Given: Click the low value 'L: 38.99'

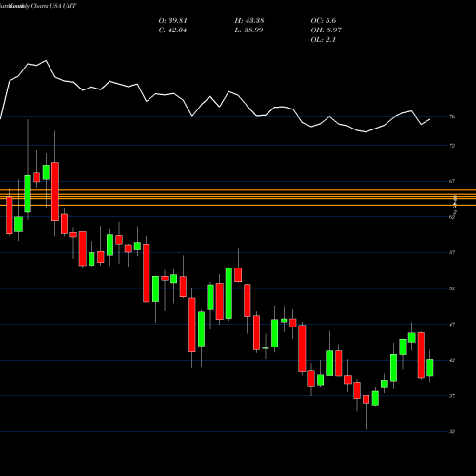Looking at the screenshot, I should coord(248,30).
